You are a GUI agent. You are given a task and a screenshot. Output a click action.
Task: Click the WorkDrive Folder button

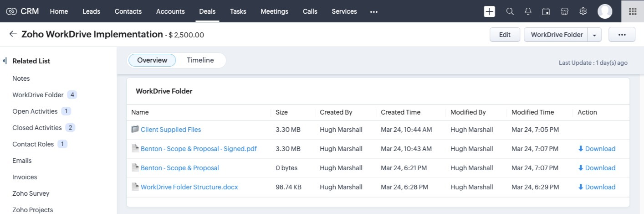pos(557,35)
